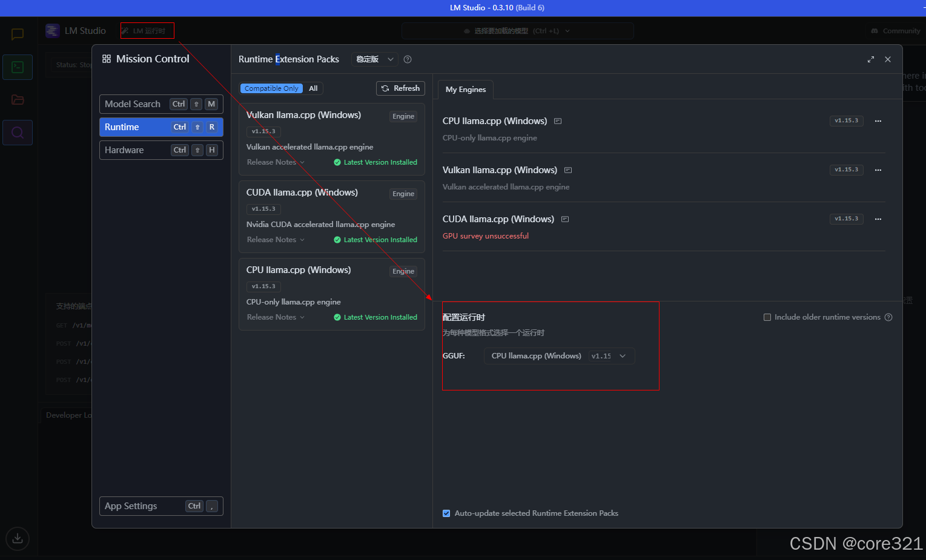The width and height of the screenshot is (926, 560).
Task: Toggle Auto-update selected Runtime Extension Packs
Action: (x=446, y=513)
